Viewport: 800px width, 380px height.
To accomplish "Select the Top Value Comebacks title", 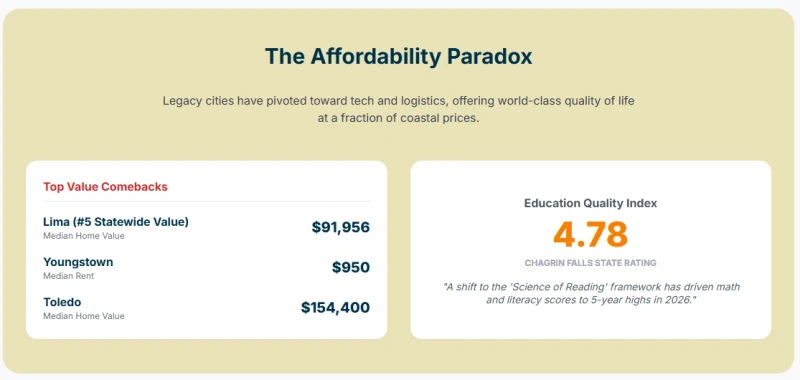I will click(105, 187).
